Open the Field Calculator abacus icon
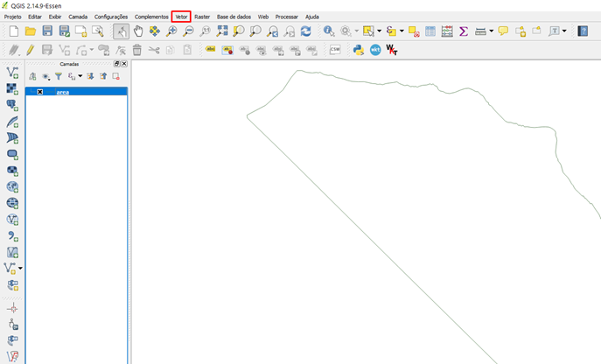The height and width of the screenshot is (364, 601). 447,31
